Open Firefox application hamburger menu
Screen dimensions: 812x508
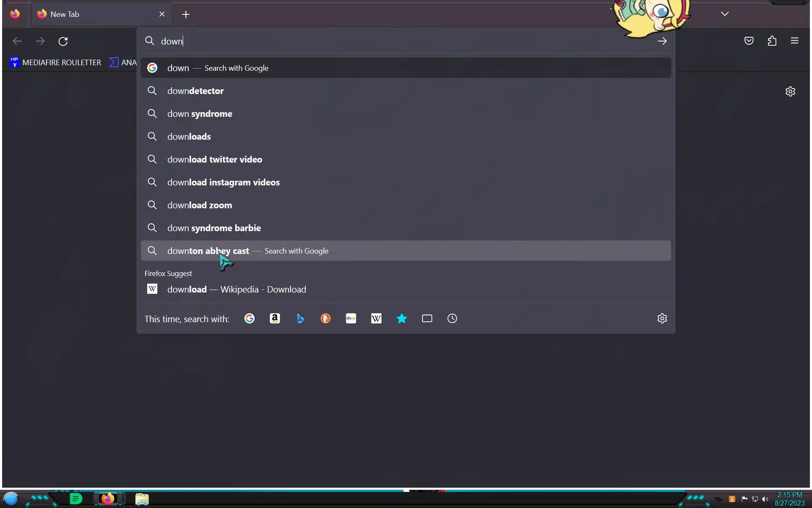click(795, 41)
